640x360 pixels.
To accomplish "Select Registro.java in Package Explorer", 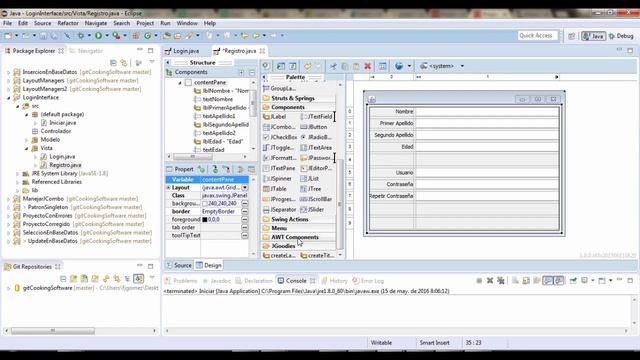I will coord(65,165).
